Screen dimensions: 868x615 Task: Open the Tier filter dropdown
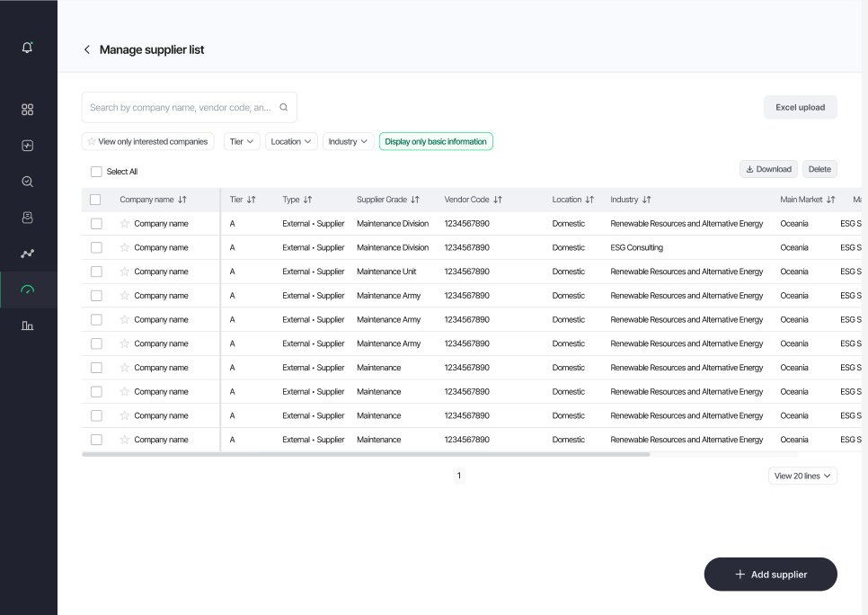pos(242,141)
